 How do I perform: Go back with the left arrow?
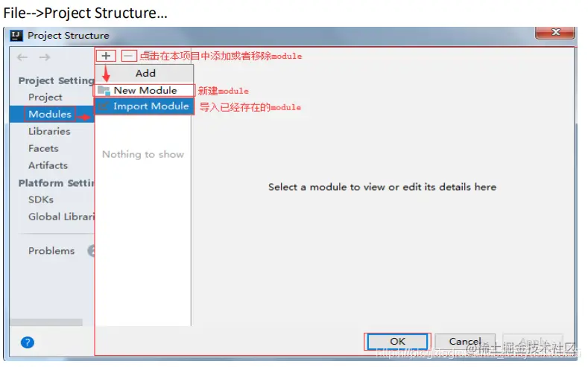click(x=22, y=57)
